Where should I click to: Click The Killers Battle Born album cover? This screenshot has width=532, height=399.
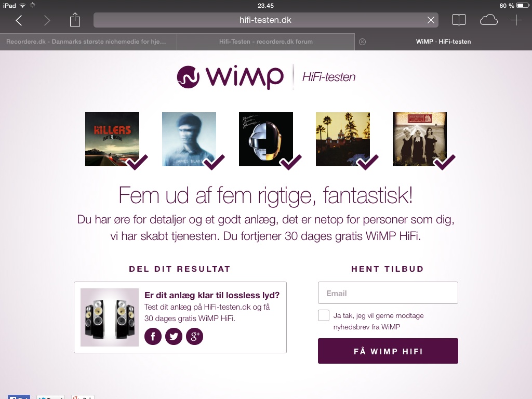(112, 139)
